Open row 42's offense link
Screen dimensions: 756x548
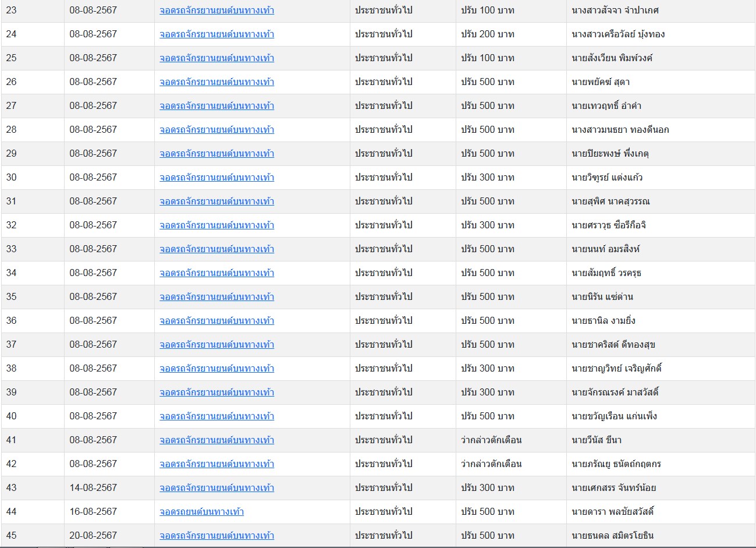[x=216, y=464]
